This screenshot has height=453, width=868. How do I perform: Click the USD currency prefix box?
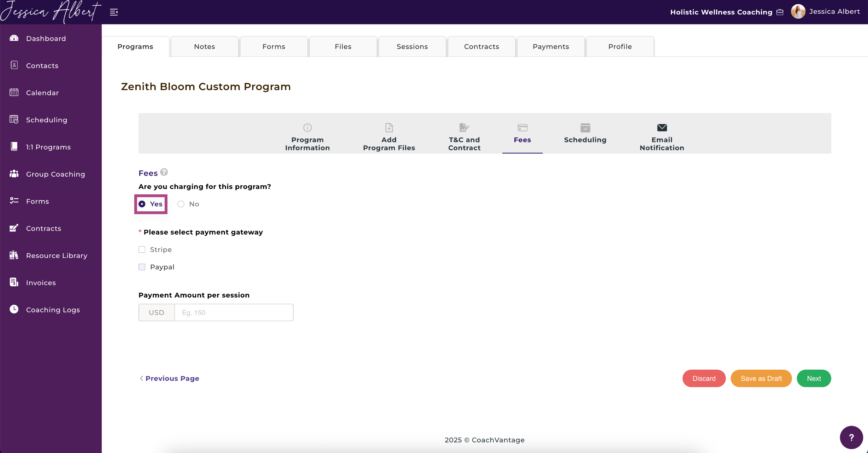point(157,312)
